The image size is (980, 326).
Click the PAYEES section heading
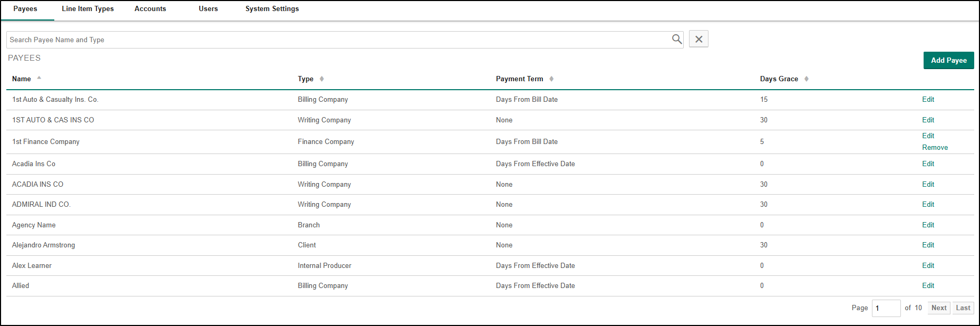[x=24, y=58]
